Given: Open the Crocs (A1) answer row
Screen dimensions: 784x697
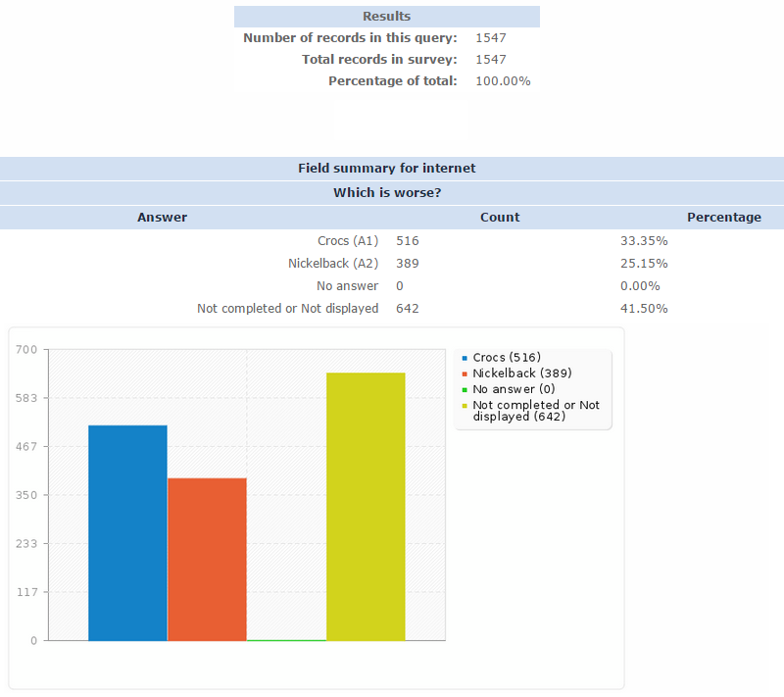Looking at the screenshot, I should click(348, 240).
